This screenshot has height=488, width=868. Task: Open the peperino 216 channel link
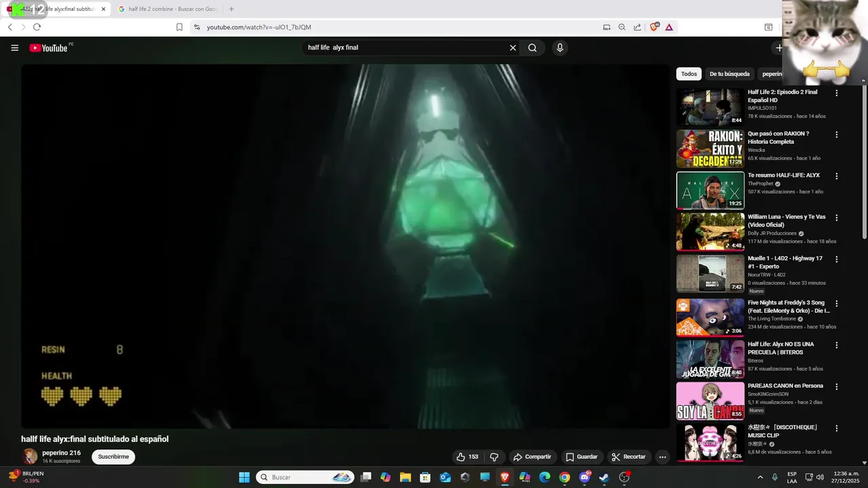point(61,453)
